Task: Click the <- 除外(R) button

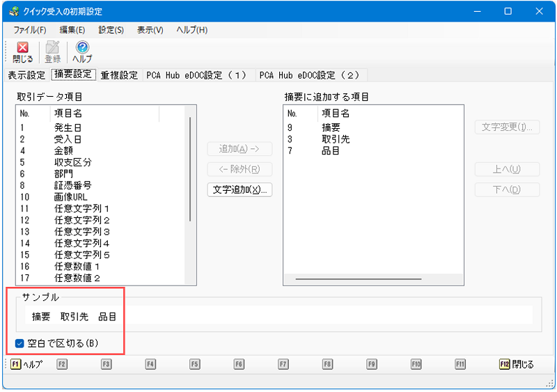Action: [240, 168]
